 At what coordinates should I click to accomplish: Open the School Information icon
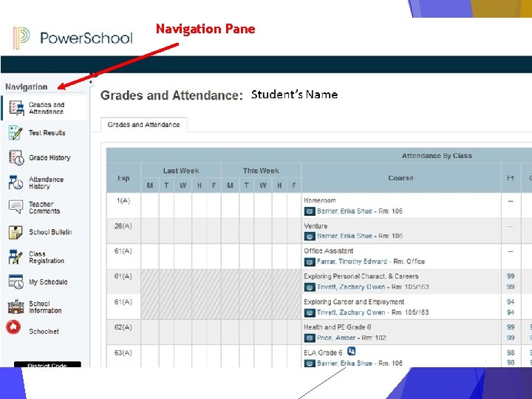coord(16,307)
